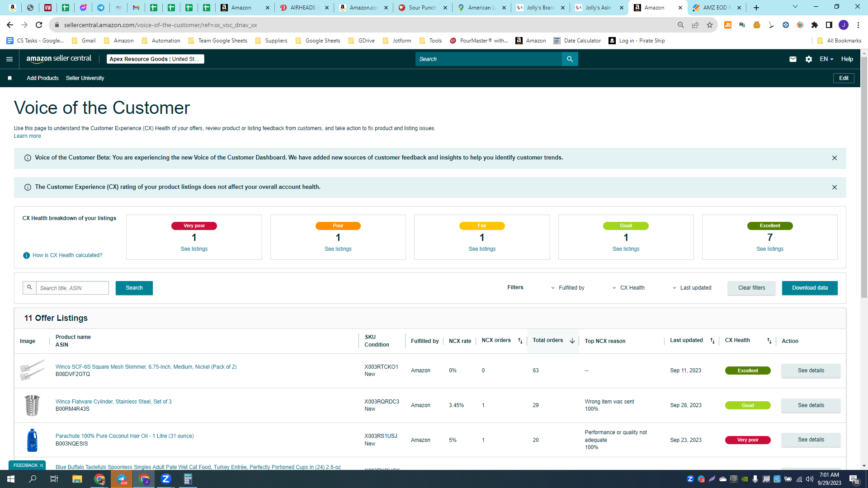Click See details for Winco Square Mesh Skimmer
The image size is (868, 488).
(811, 371)
